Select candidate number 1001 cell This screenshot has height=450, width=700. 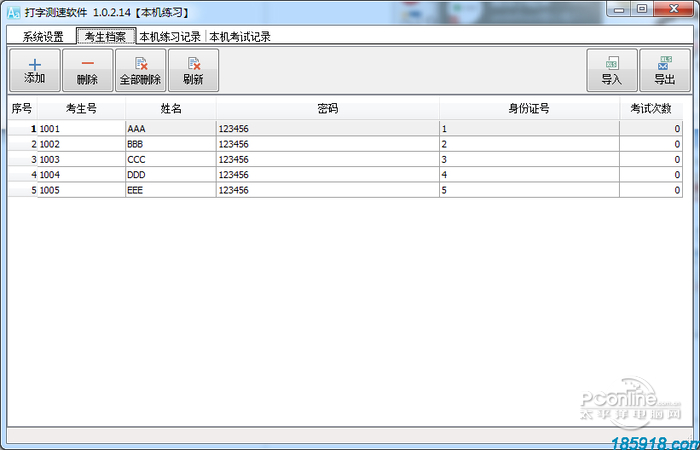[81, 129]
